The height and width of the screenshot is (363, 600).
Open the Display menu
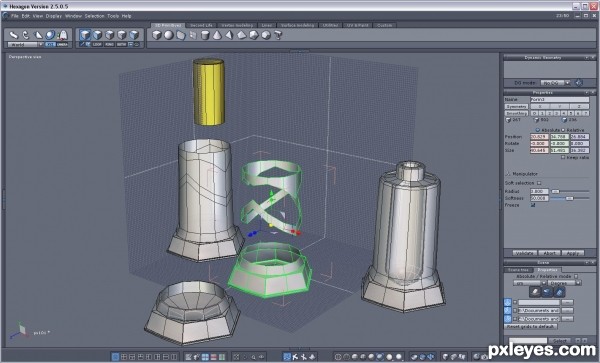point(54,16)
